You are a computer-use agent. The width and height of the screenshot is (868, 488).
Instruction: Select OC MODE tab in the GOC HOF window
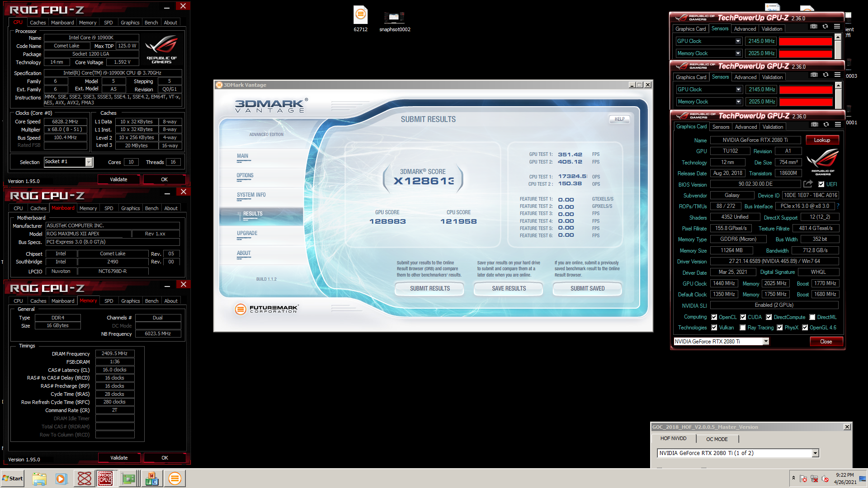pyautogui.click(x=717, y=439)
